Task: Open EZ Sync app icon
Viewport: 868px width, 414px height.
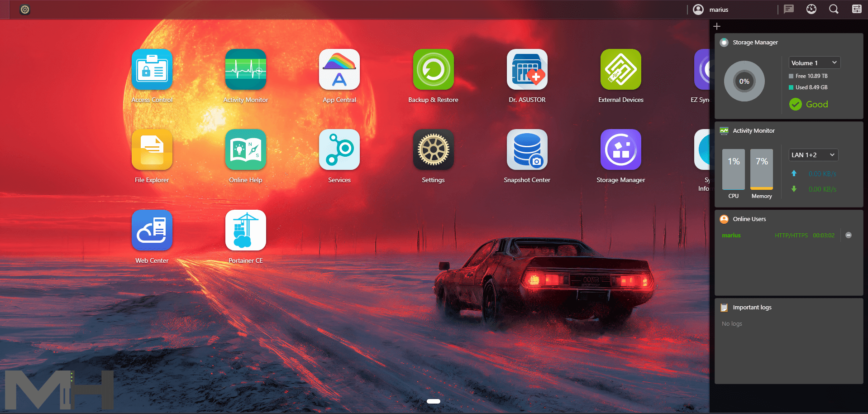Action: point(702,69)
